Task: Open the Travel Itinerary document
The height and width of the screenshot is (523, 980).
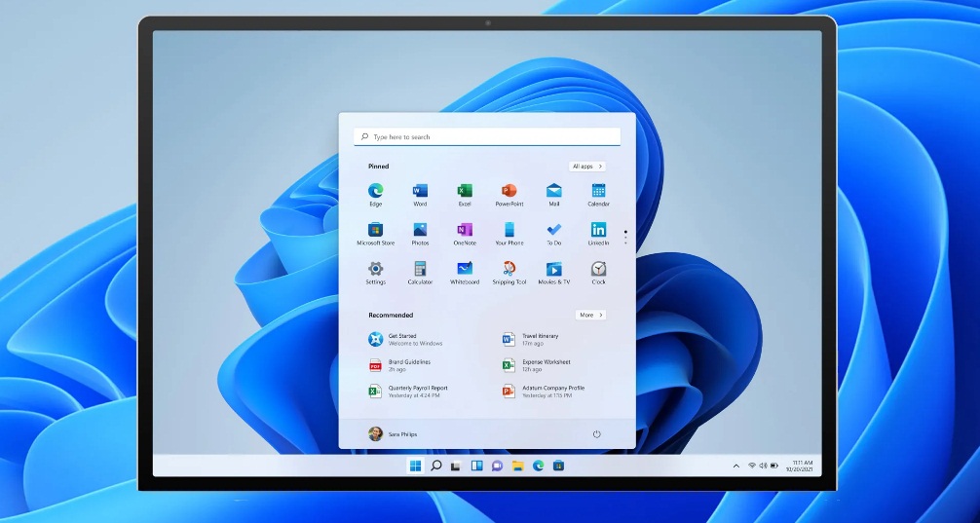Action: click(539, 339)
